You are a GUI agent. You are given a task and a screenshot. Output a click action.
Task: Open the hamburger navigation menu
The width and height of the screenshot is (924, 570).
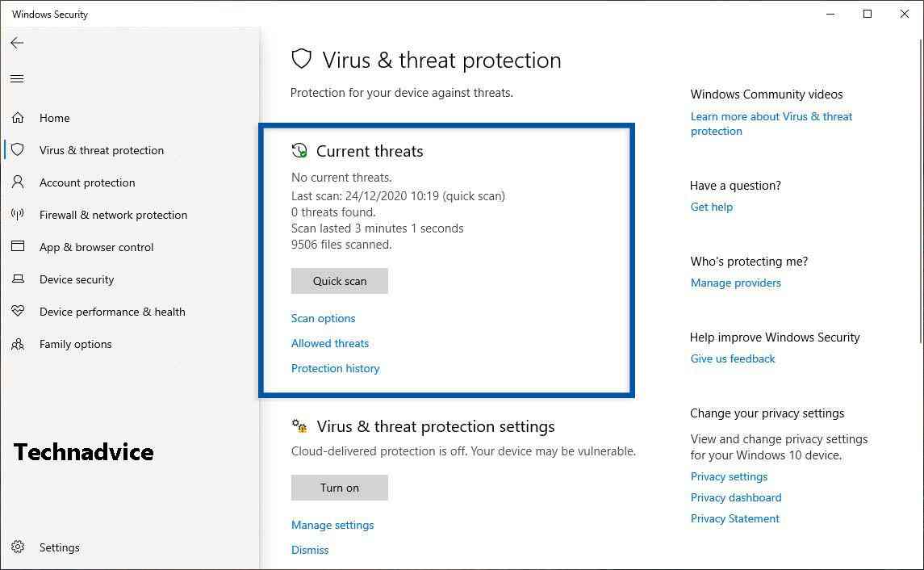coord(17,78)
